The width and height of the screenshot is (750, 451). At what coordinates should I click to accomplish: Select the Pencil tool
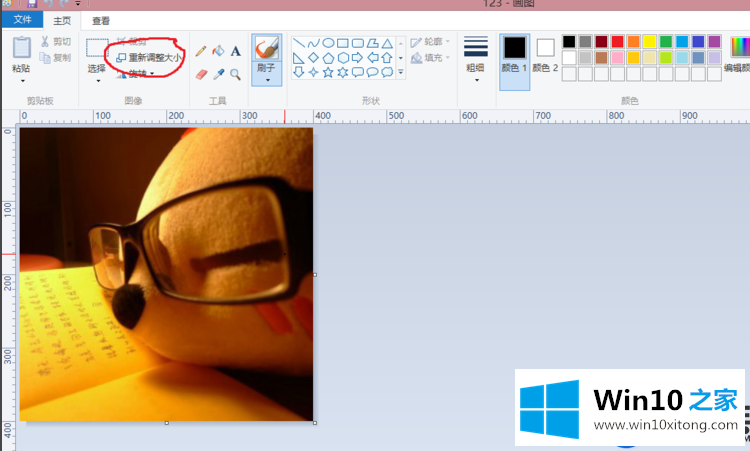pos(201,51)
